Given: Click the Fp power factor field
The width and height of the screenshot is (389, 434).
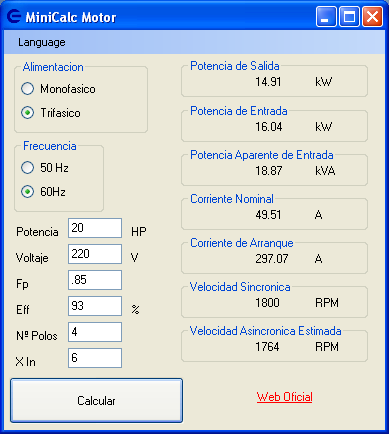Looking at the screenshot, I should point(95,280).
